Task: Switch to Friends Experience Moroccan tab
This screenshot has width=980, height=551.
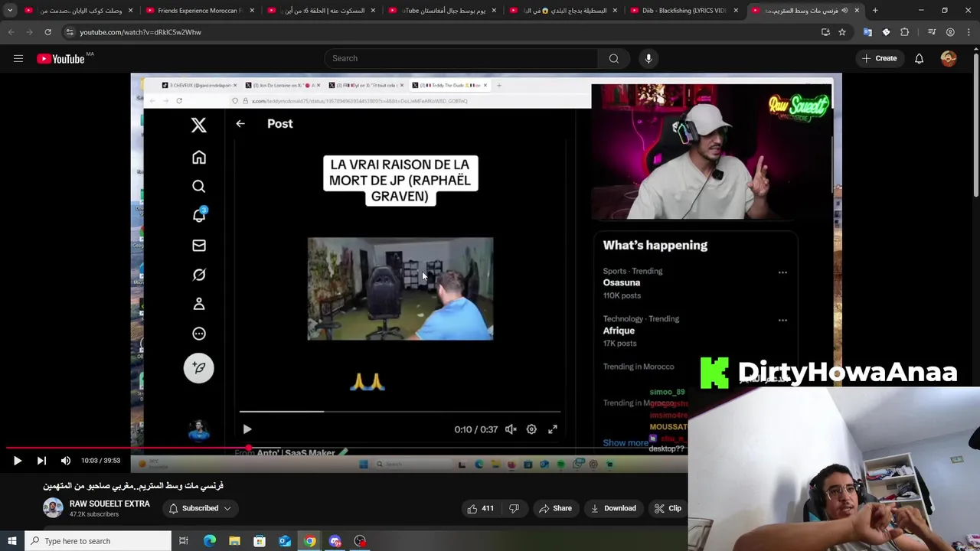Action: 198,11
